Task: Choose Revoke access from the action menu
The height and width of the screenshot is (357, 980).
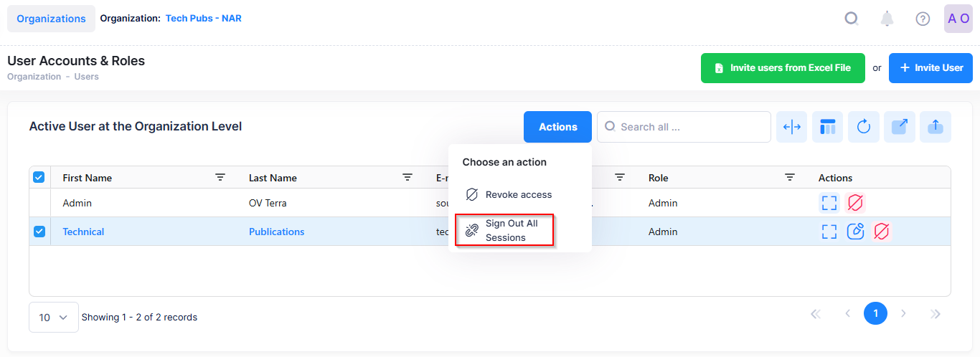Action: (x=518, y=194)
